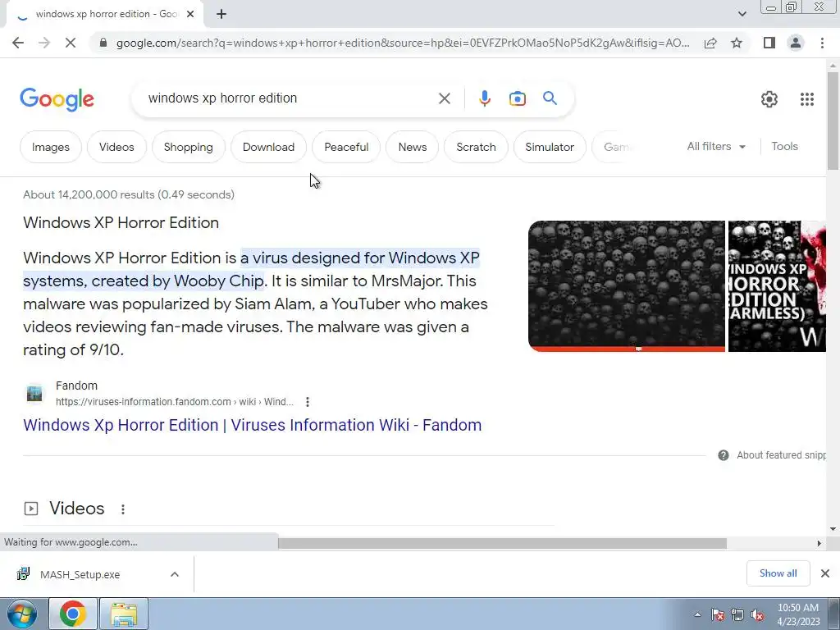840x630 pixels.
Task: Show all downloads
Action: pos(778,573)
